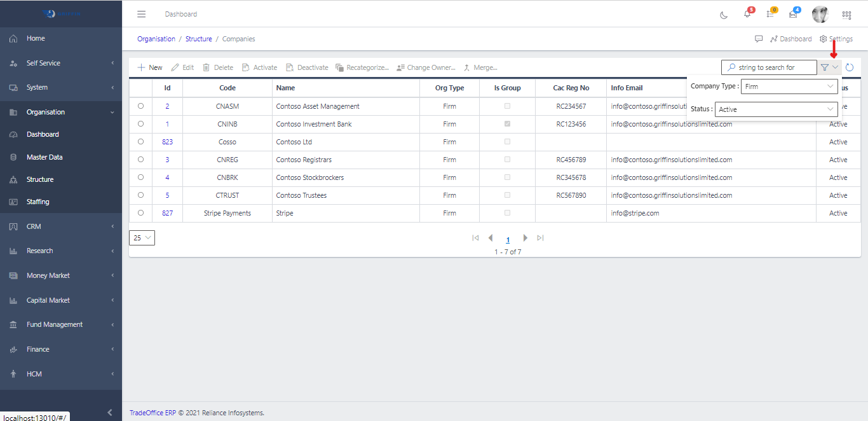Open the page size dropdown showing 25
This screenshot has height=421, width=868.
coord(142,238)
